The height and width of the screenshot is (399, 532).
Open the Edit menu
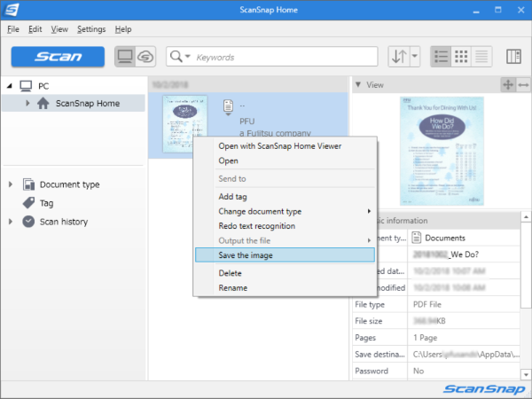(35, 29)
